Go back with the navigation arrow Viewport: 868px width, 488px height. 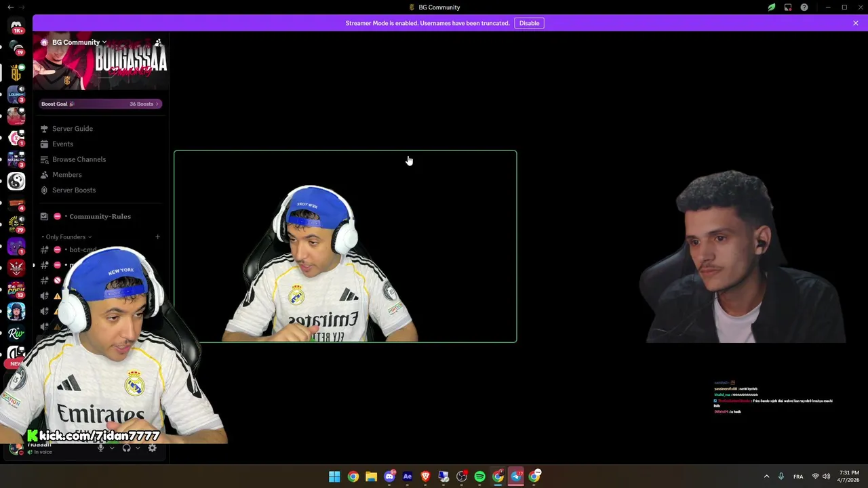tap(10, 7)
